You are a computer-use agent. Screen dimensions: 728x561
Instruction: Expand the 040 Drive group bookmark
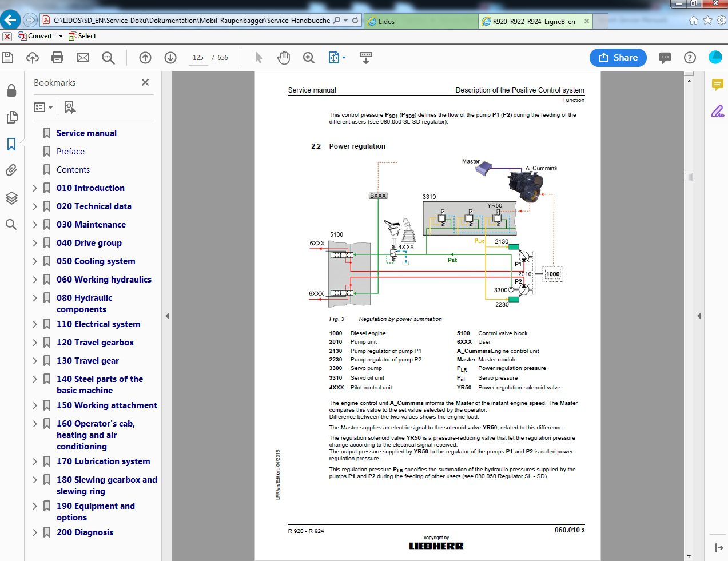(x=35, y=243)
